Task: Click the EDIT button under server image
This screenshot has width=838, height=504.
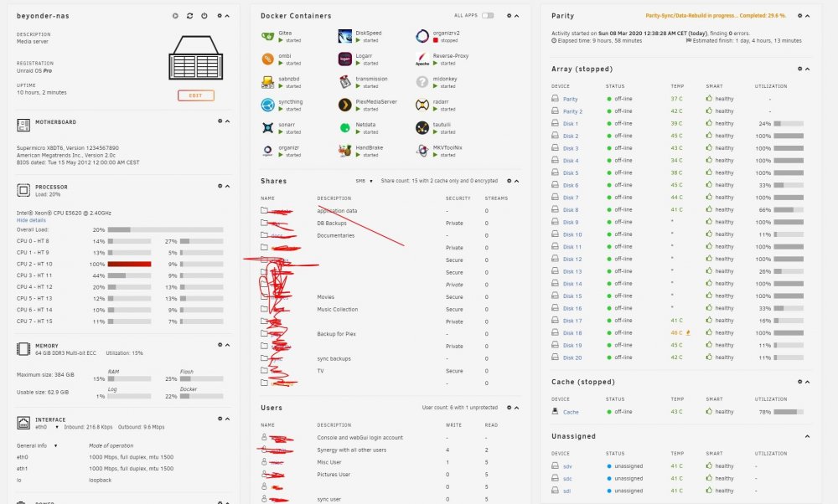Action: pyautogui.click(x=195, y=95)
